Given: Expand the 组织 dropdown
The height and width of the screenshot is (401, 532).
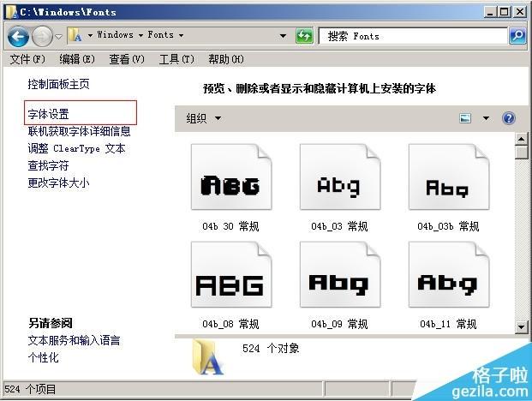Looking at the screenshot, I should coord(204,118).
